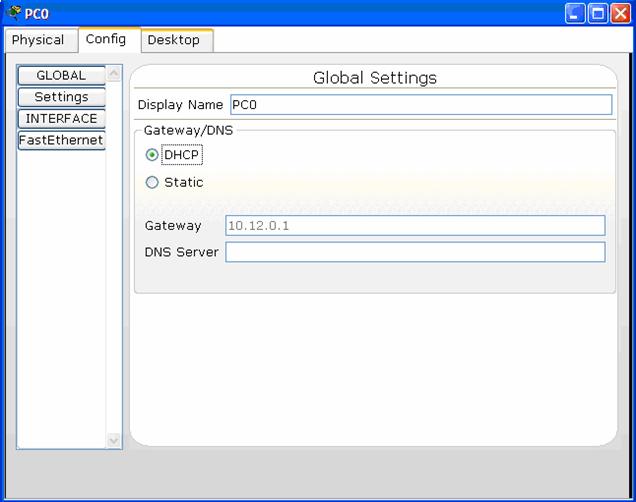Switch to the Physical tab
The width and height of the screenshot is (636, 502).
pyautogui.click(x=38, y=40)
